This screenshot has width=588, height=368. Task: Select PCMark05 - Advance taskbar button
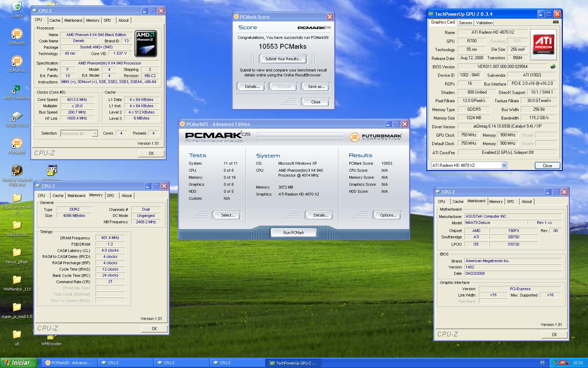point(69,363)
